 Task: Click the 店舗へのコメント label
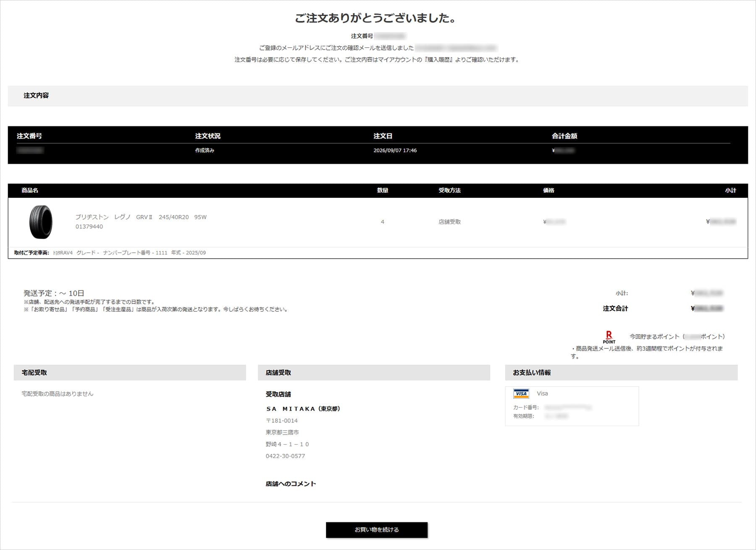click(x=291, y=484)
